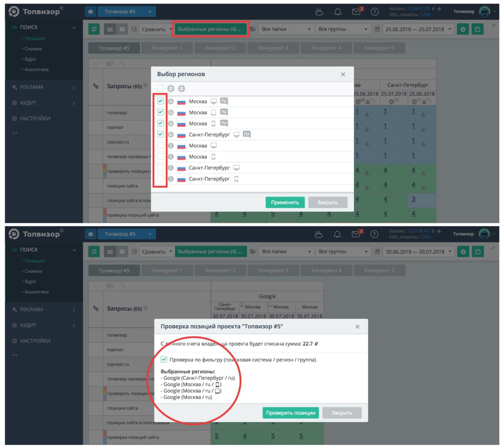503x448 pixels.
Task: Toggle the select-all checkbox in Выбор регионов header
Action: point(160,88)
